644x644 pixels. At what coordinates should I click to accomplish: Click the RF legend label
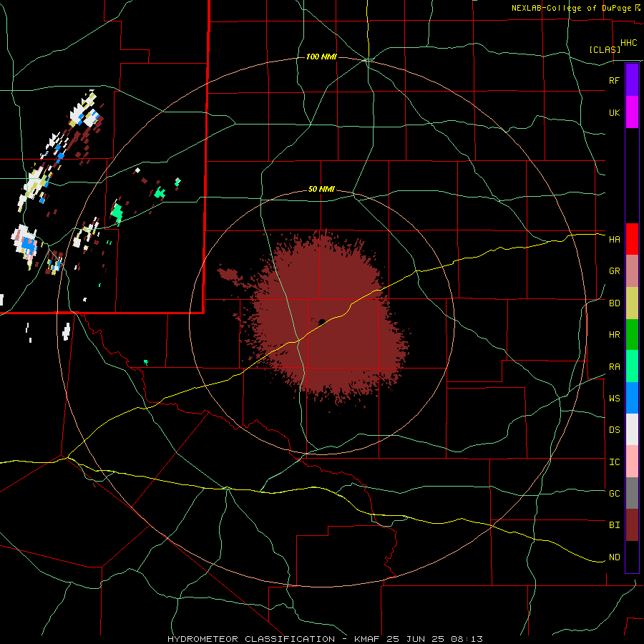[x=614, y=80]
